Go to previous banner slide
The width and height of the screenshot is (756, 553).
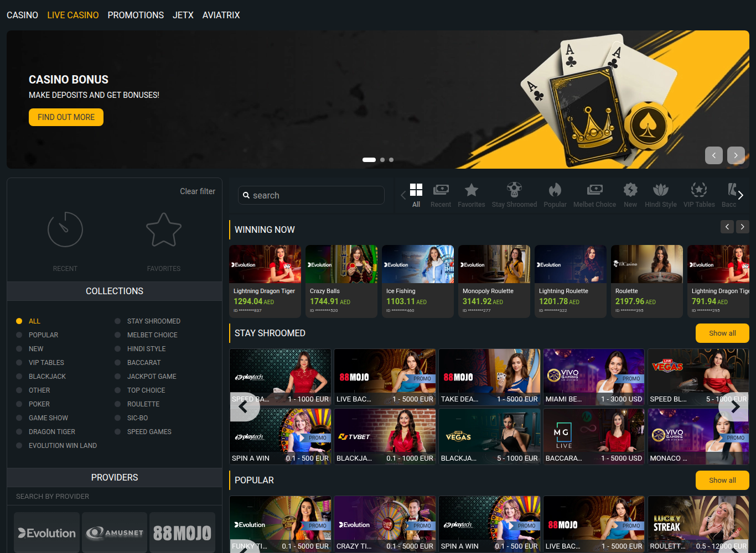714,155
